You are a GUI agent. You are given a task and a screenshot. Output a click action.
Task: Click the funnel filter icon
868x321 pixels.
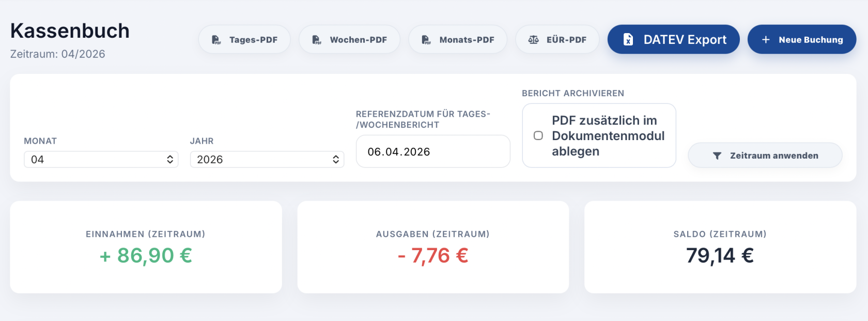coord(717,156)
